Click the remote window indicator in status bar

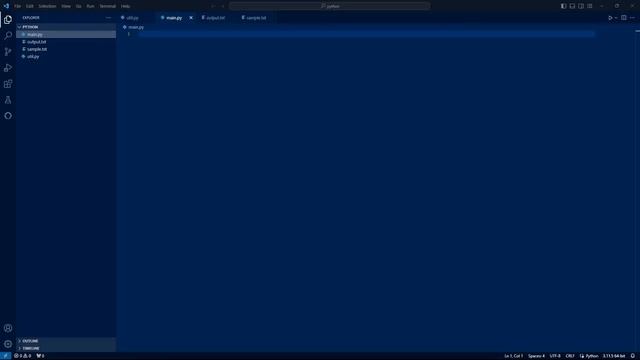click(5, 356)
